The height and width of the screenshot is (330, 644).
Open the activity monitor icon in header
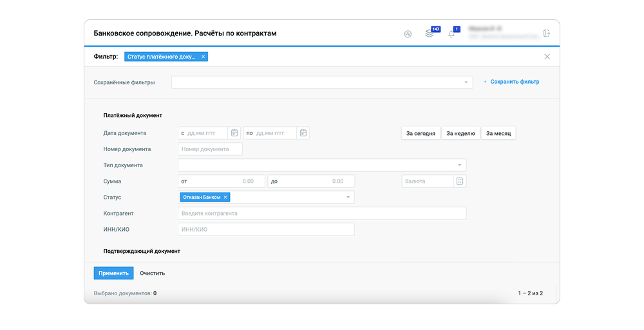pyautogui.click(x=408, y=34)
